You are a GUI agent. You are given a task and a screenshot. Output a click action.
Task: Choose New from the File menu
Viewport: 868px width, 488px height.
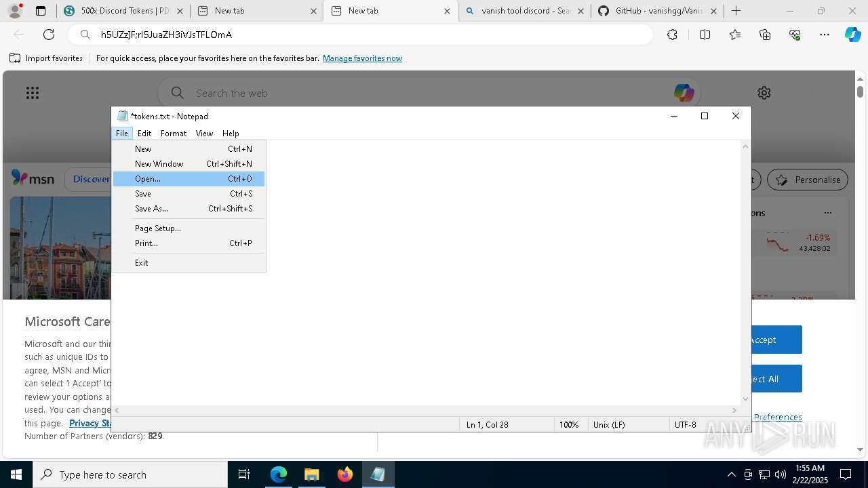tap(189, 149)
